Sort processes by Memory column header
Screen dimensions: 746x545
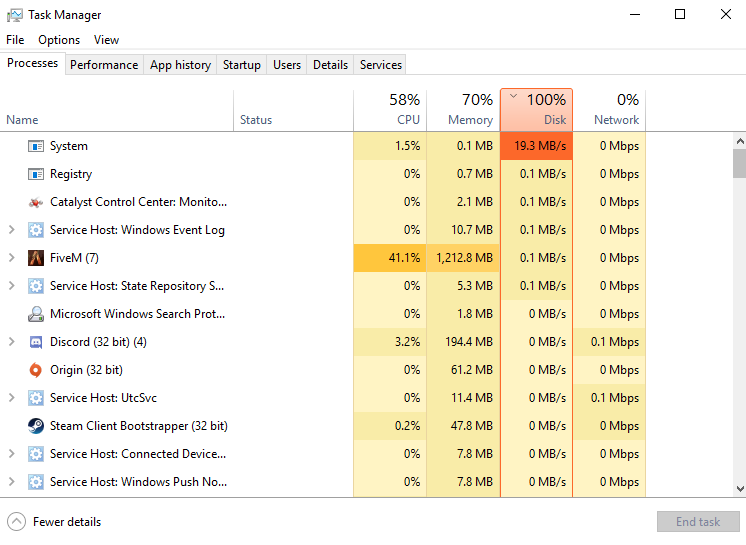[463, 110]
